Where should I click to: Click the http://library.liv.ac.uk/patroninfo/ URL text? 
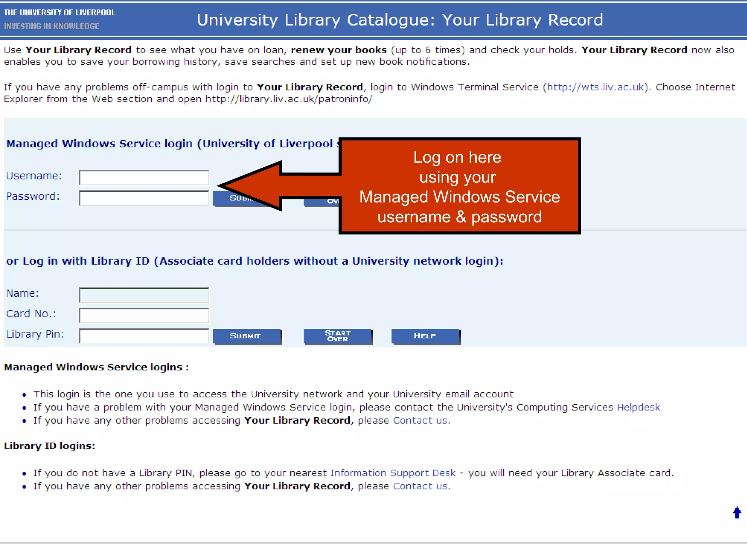[289, 99]
